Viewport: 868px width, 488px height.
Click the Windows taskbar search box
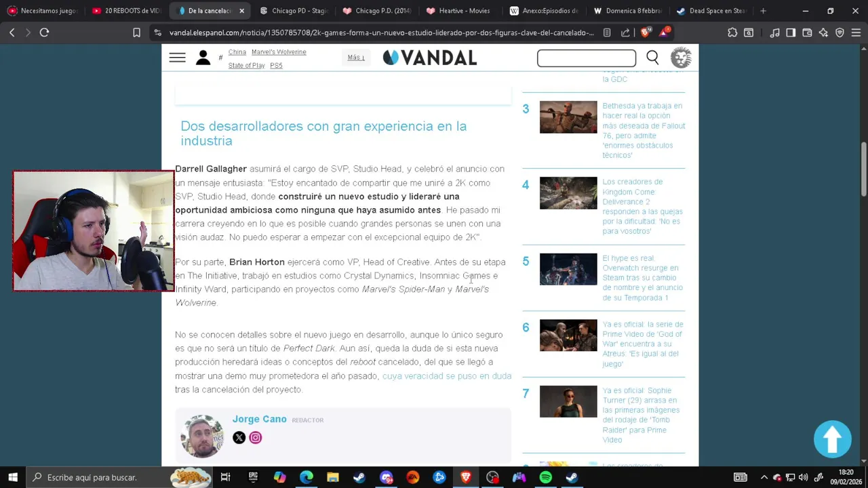coord(121,477)
